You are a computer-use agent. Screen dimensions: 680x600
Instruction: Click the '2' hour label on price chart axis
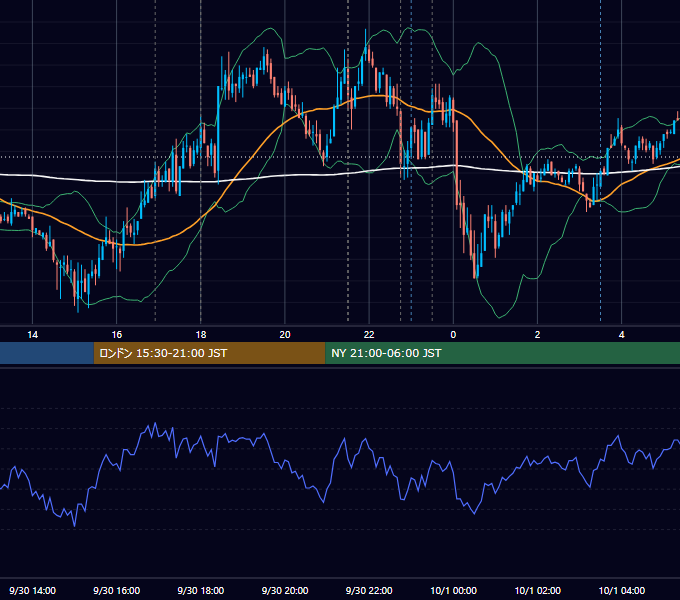(x=537, y=335)
